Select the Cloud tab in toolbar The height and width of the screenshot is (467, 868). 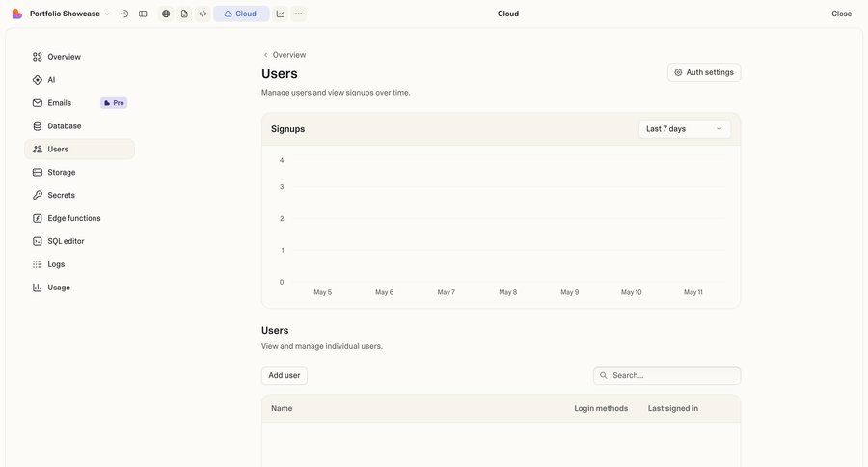(x=241, y=14)
